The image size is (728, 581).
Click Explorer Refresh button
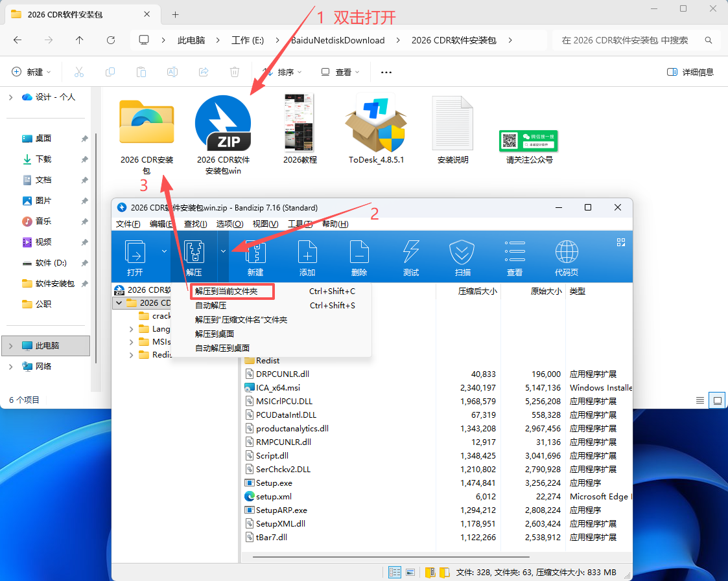point(110,40)
